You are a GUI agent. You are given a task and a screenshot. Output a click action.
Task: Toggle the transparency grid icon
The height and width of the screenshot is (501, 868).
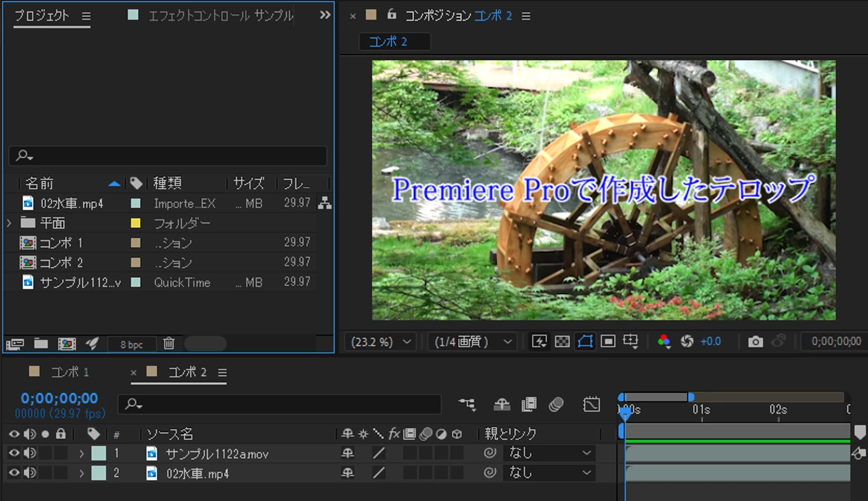(562, 341)
